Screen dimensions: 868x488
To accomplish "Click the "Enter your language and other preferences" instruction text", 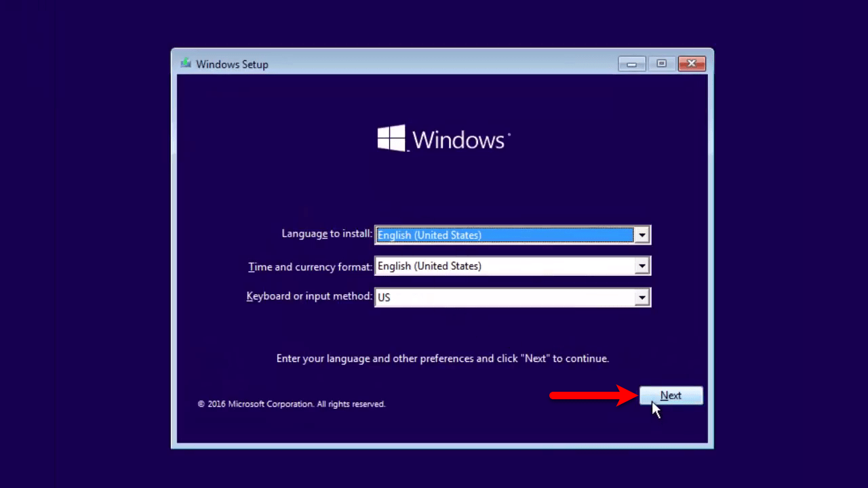I will [443, 359].
